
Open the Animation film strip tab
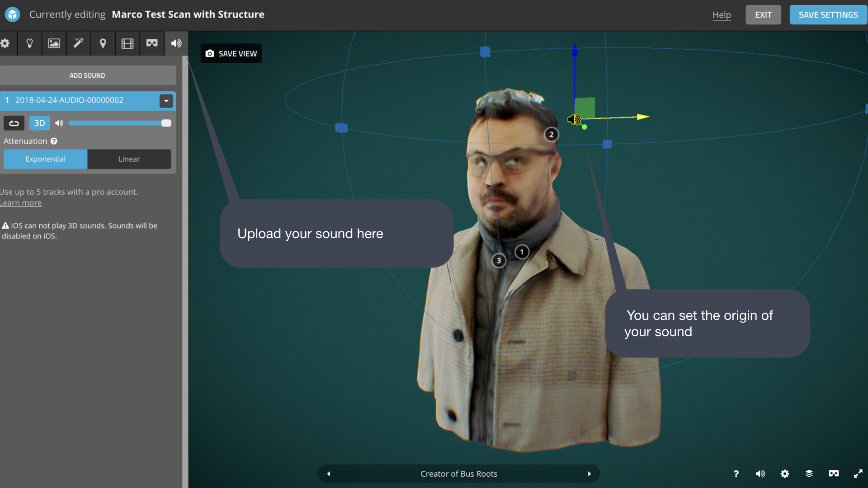pyautogui.click(x=127, y=43)
